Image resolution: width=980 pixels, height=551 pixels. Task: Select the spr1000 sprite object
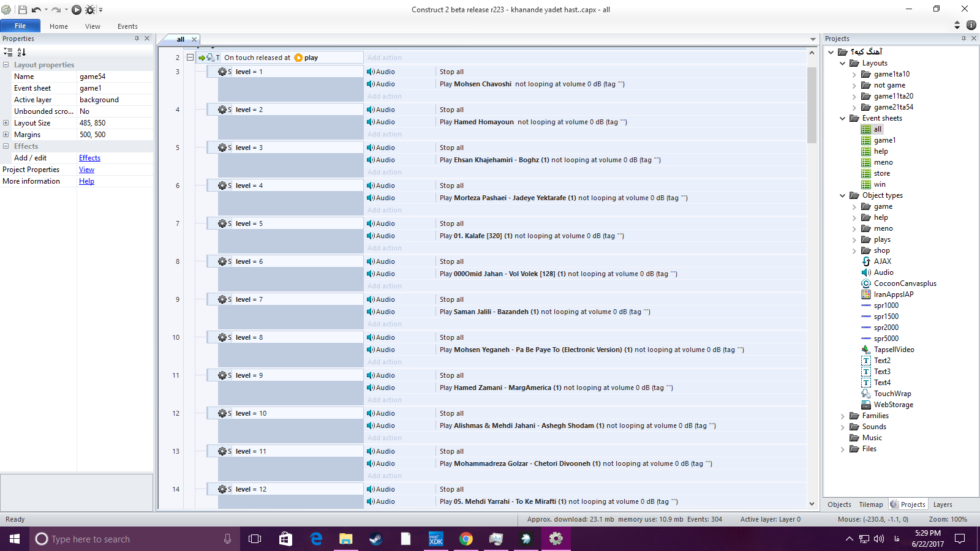click(x=886, y=305)
